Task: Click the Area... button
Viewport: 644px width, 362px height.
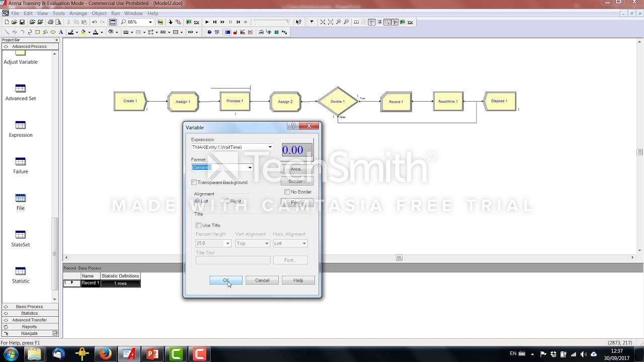Action: (297, 169)
